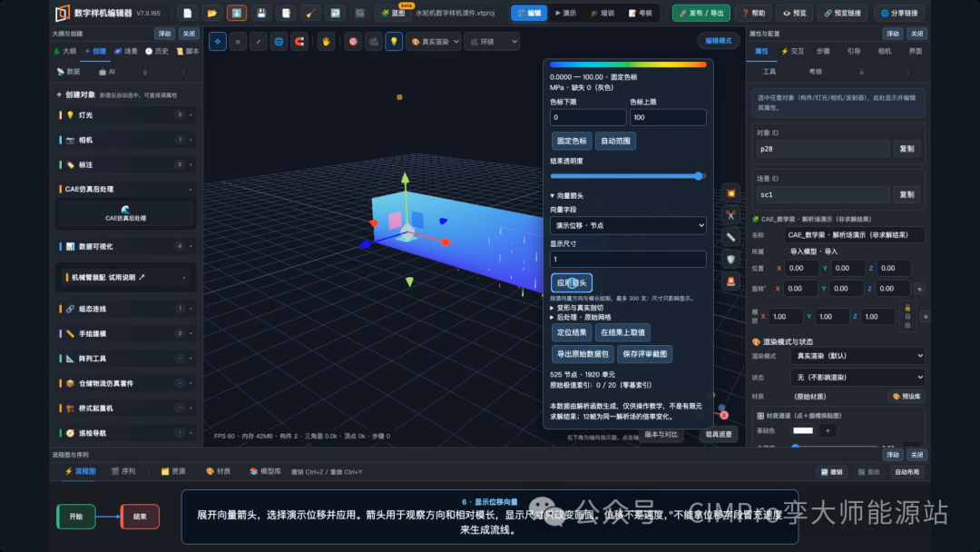Click the white 基础色 color swatch

point(803,430)
